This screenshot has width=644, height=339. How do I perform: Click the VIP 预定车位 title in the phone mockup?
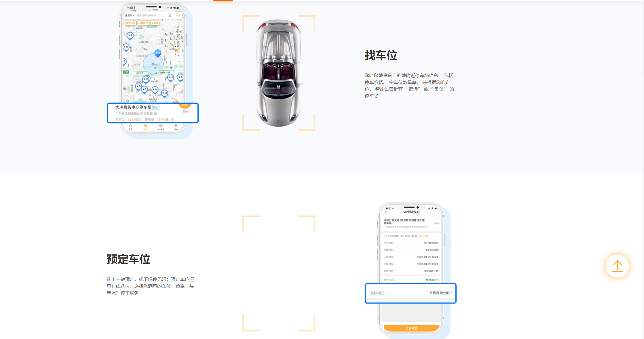point(411,212)
